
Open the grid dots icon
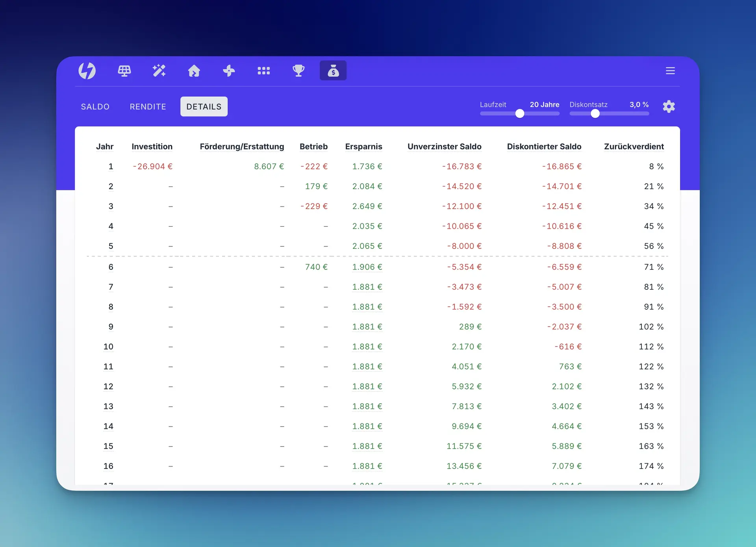[x=263, y=71]
